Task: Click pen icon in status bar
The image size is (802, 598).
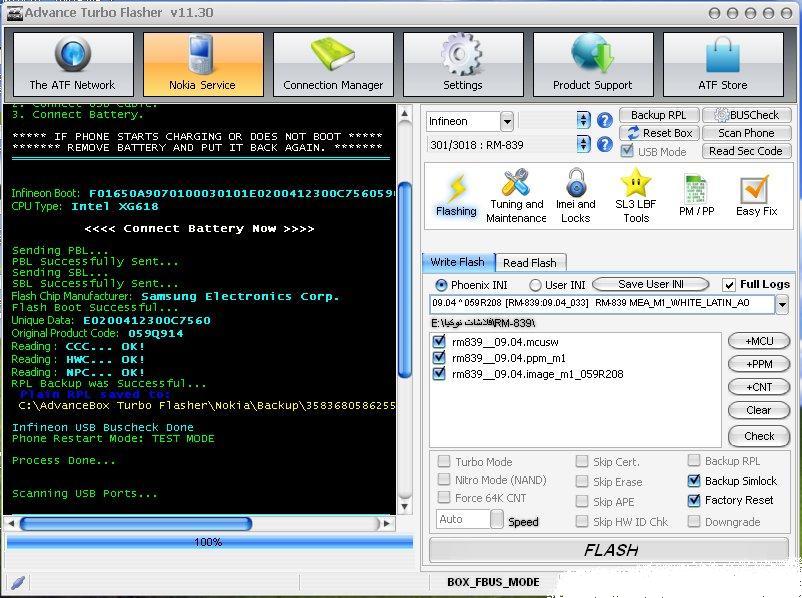Action: coord(17,582)
